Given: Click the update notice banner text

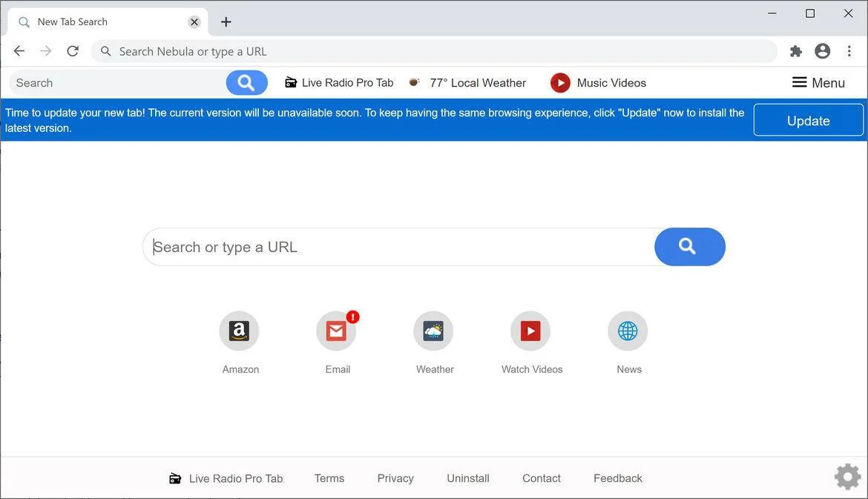Looking at the screenshot, I should 375,120.
